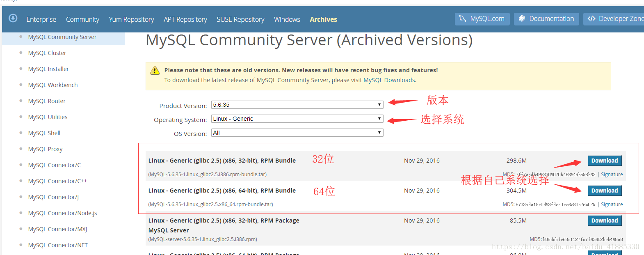Open MySQL Connector/J in sidebar

(x=53, y=197)
